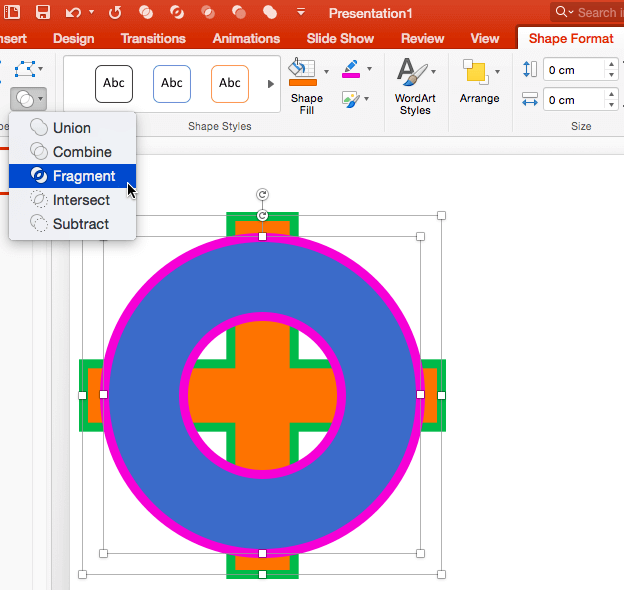Screen dimensions: 624x590
Task: Click the Edit Points shape icon
Action: coord(26,69)
